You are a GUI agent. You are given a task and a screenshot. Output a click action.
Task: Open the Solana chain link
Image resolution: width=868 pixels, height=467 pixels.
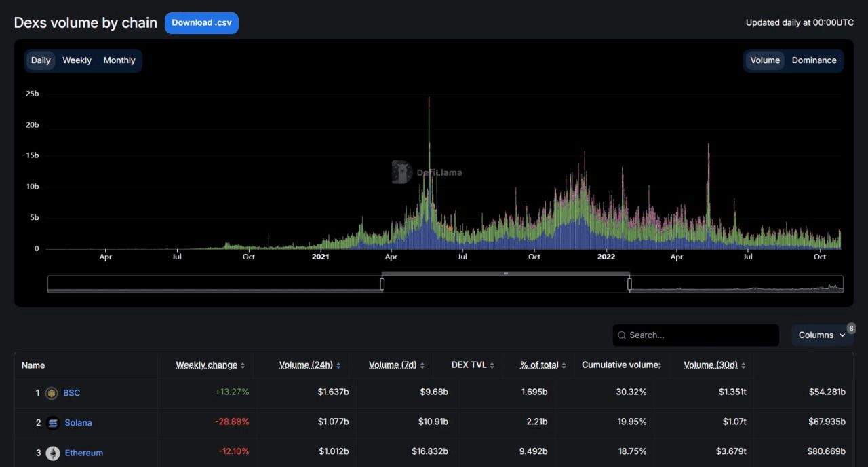(x=78, y=423)
